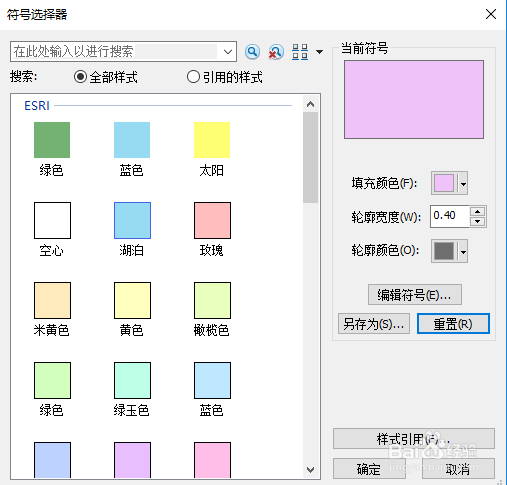Image resolution: width=507 pixels, height=485 pixels.
Task: Click the current symbol preview box
Action: pos(414,99)
